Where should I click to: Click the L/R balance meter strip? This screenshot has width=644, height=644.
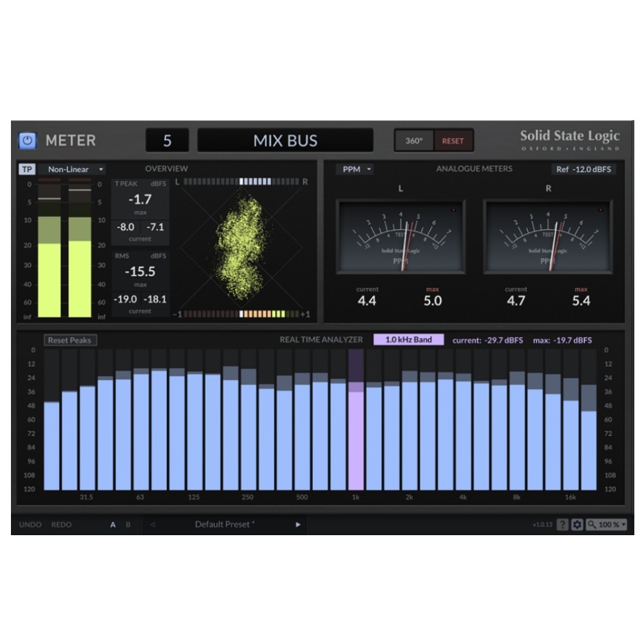click(x=241, y=182)
